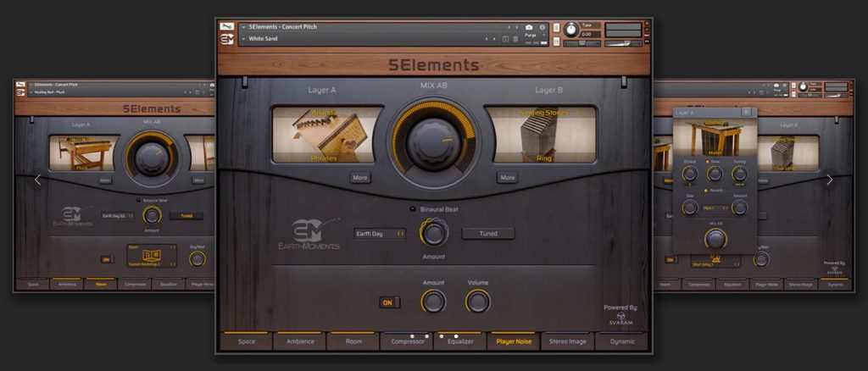Viewport: 868px width, 371px height.
Task: Click the room icon in the left window
Action: (152, 256)
